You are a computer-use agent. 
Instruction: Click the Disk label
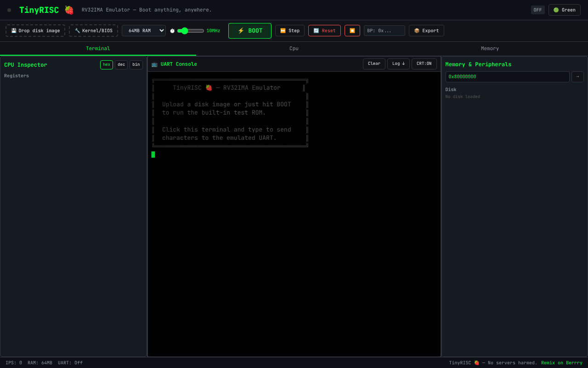pyautogui.click(x=451, y=90)
